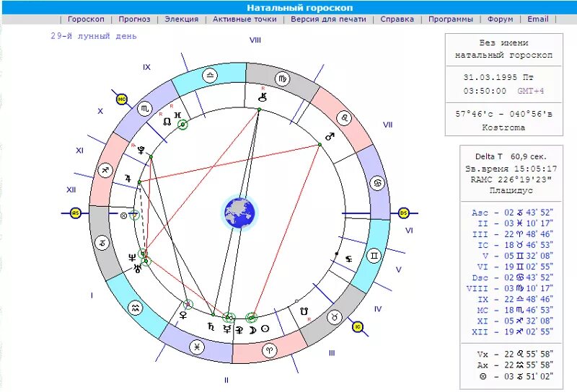Image resolution: width=577 pixels, height=392 pixels.
Task: Click the MC marker on chart
Action: click(121, 99)
